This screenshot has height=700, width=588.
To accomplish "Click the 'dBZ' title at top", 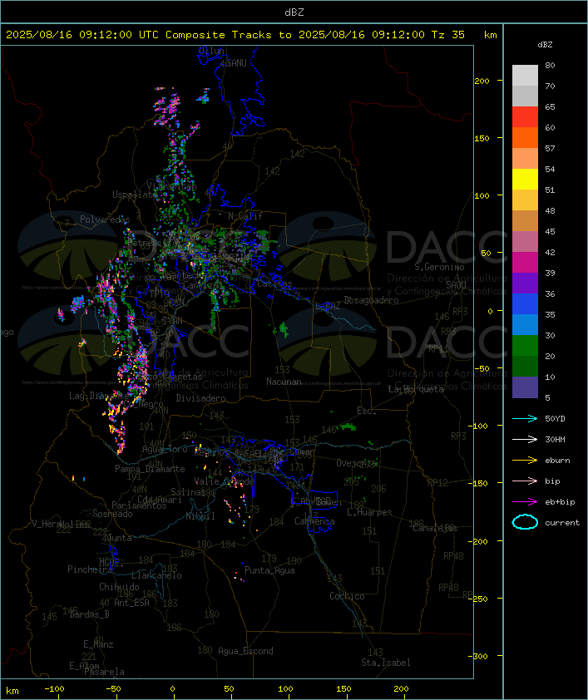I will (294, 12).
